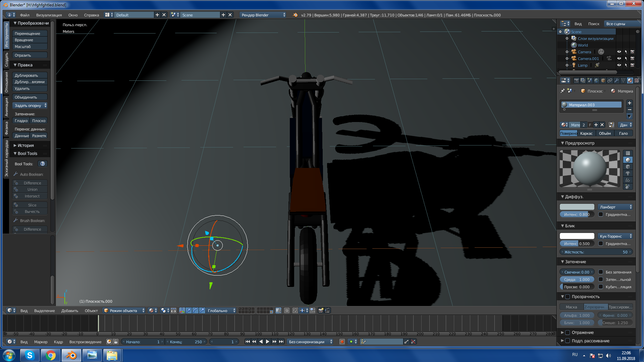Open the Modifiers wrench properties tab
The width and height of the screenshot is (644, 362).
tap(616, 80)
